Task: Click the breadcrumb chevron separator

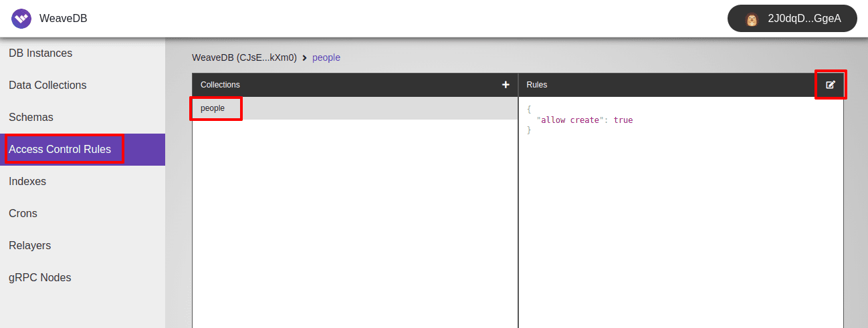Action: coord(304,58)
